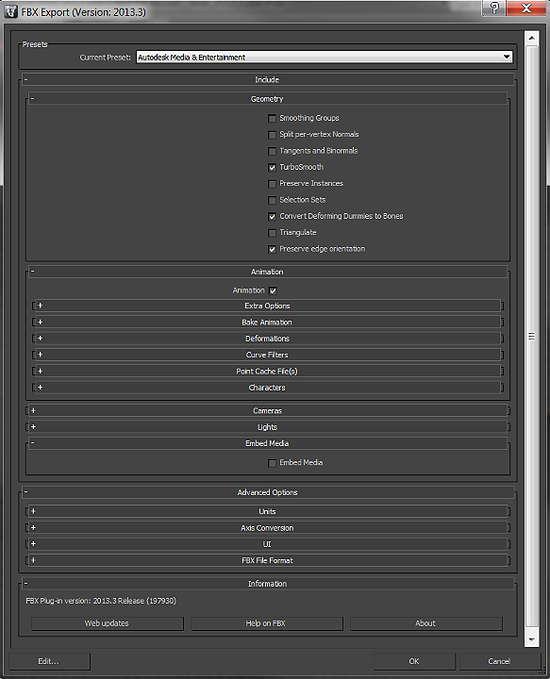Viewport: 550px width, 679px height.
Task: Open the Edit... preset button
Action: coord(49,661)
